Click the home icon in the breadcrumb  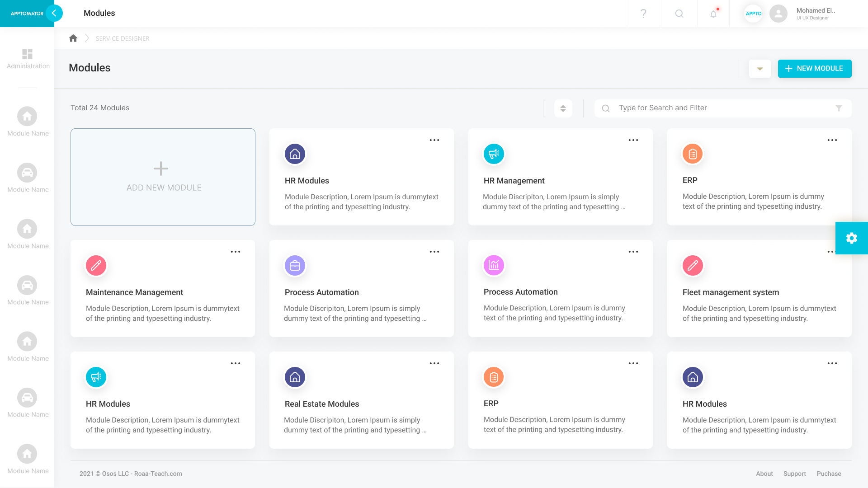[73, 38]
